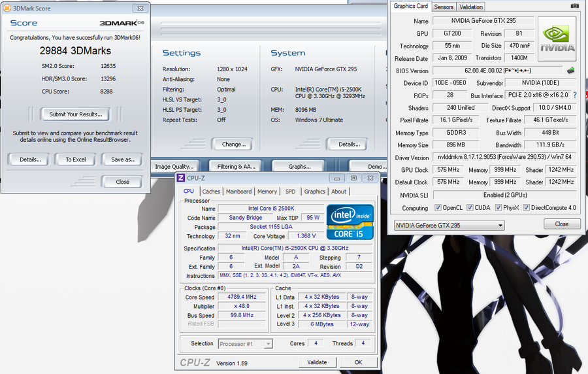Viewport: 588px width, 374px height.
Task: Open the CPU-Z SPD tab
Action: coord(290,192)
